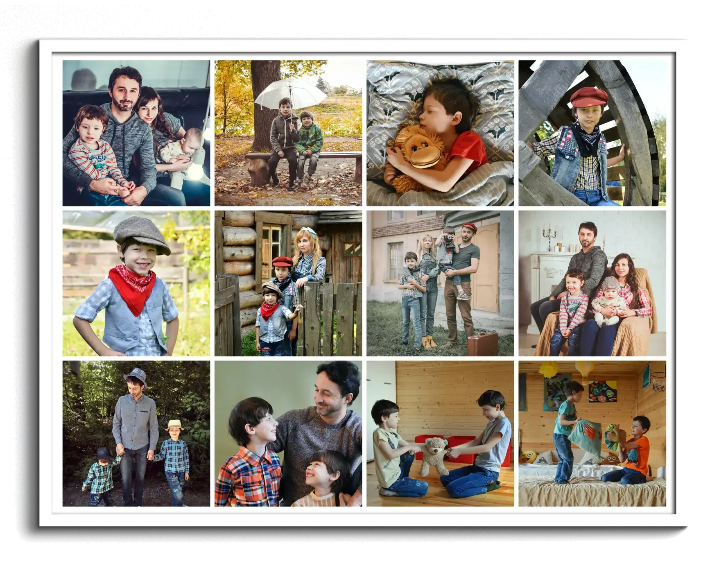Select photo of boy in wooden wheel
The image size is (728, 566).
tap(592, 133)
